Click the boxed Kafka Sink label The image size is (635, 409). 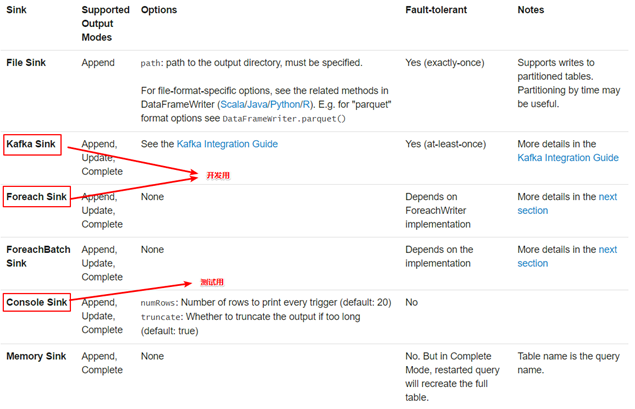(x=32, y=145)
